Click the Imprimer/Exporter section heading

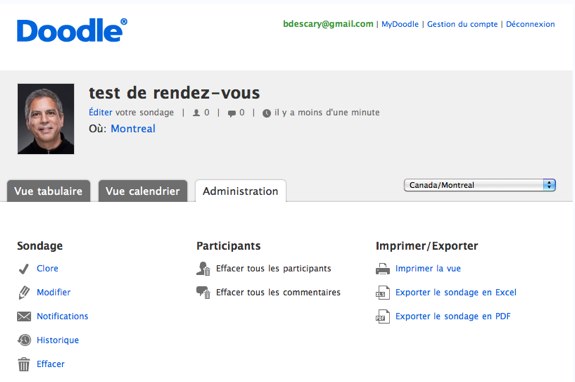click(427, 246)
